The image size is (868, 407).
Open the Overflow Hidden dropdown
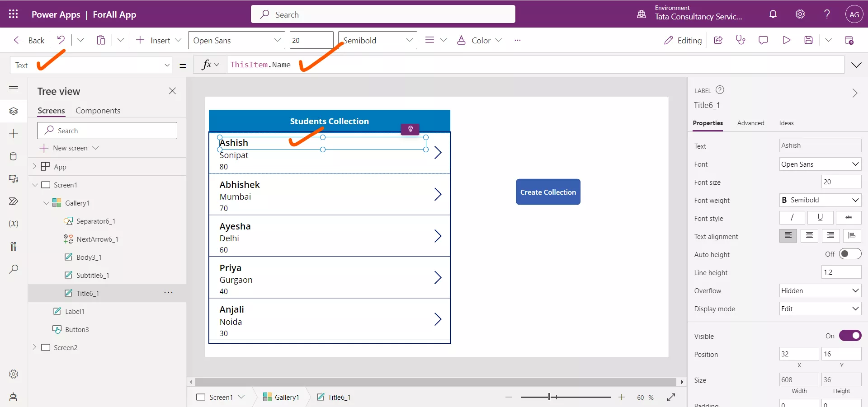[820, 290]
